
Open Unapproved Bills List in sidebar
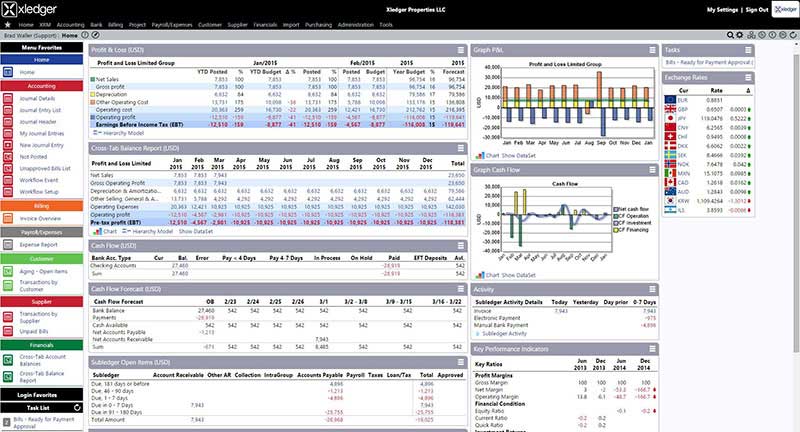pos(45,168)
